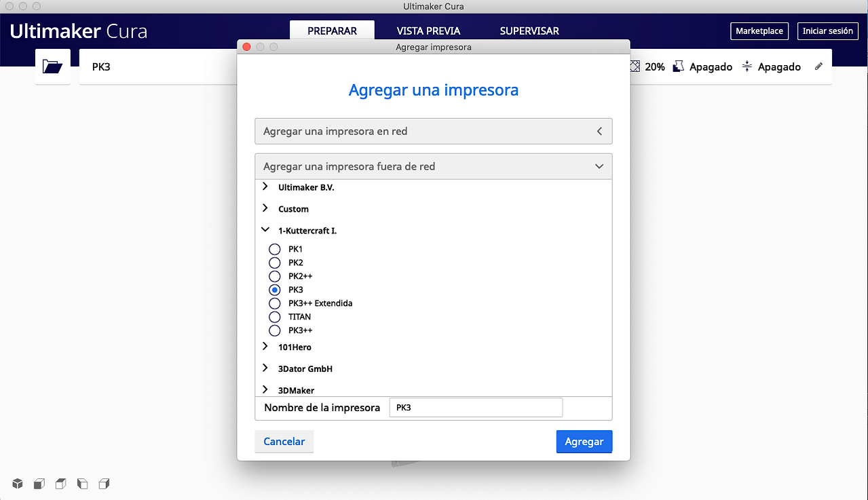Expand the 3Dator GmbH group
Viewport: 868px width, 500px height.
click(265, 368)
